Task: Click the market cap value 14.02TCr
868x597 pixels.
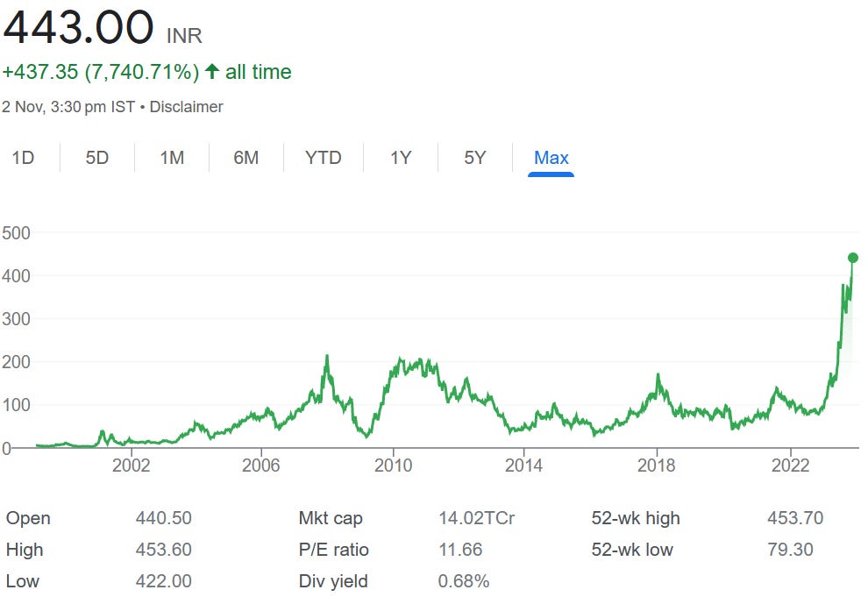Action: 477,518
